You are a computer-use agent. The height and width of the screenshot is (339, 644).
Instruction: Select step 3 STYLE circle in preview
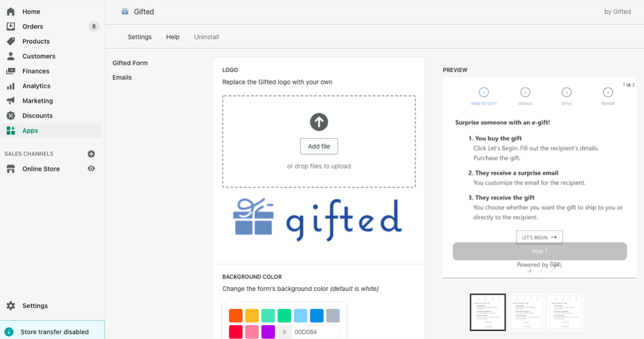(x=566, y=92)
